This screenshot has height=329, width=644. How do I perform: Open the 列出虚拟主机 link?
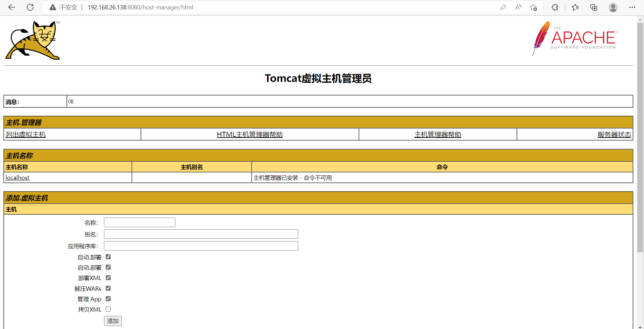point(25,134)
